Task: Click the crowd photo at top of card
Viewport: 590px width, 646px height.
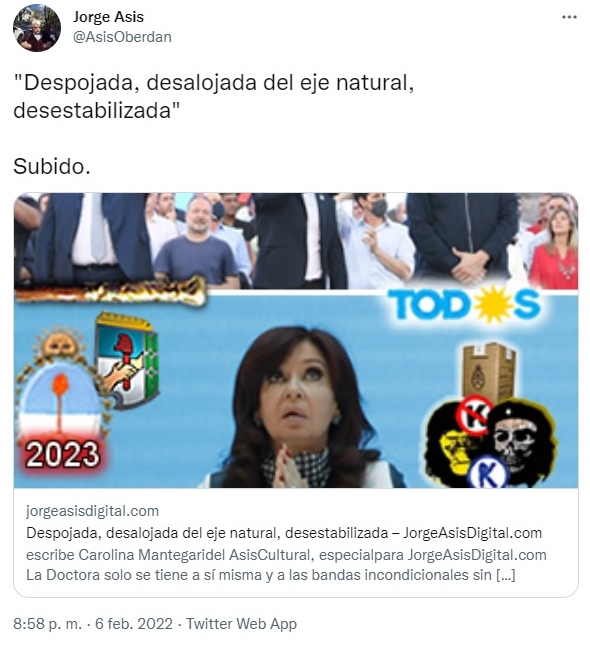Action: 296,241
